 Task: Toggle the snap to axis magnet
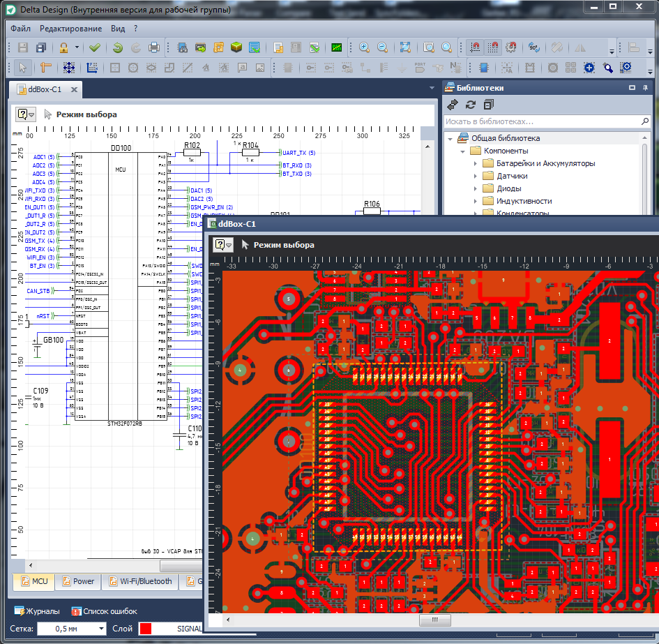[x=475, y=47]
